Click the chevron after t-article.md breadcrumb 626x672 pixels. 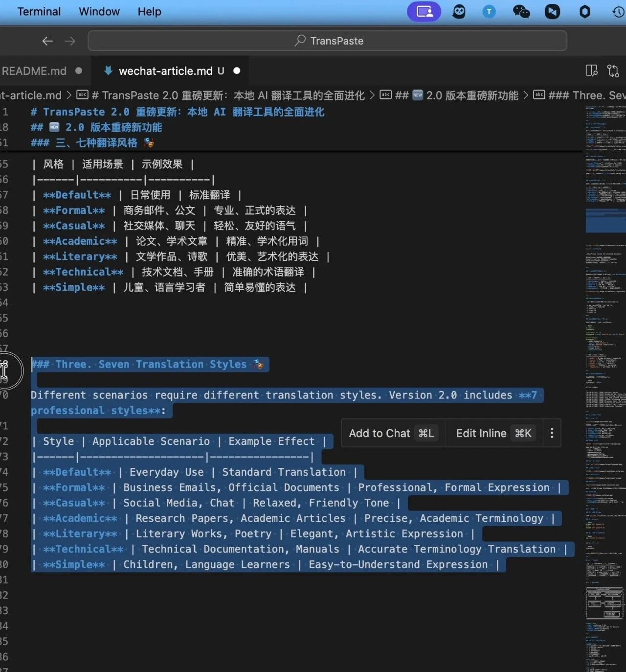(x=69, y=95)
